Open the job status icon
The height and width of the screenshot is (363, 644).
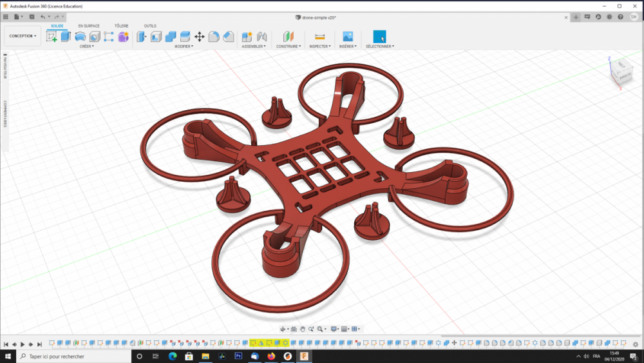pos(609,17)
